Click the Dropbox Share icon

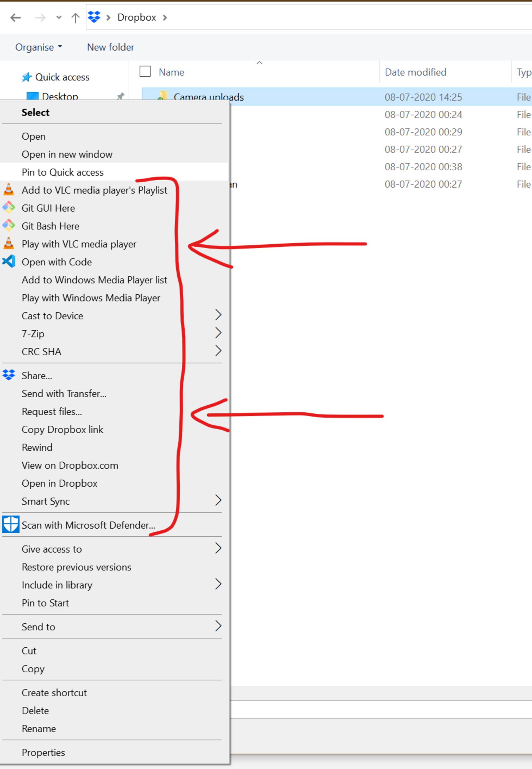pos(9,375)
